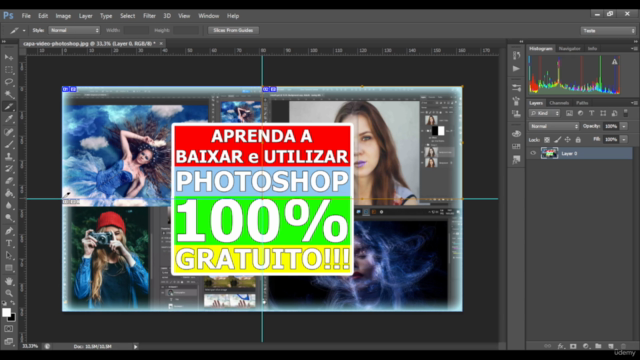
Task: Switch to the Paths tab
Action: (582, 103)
